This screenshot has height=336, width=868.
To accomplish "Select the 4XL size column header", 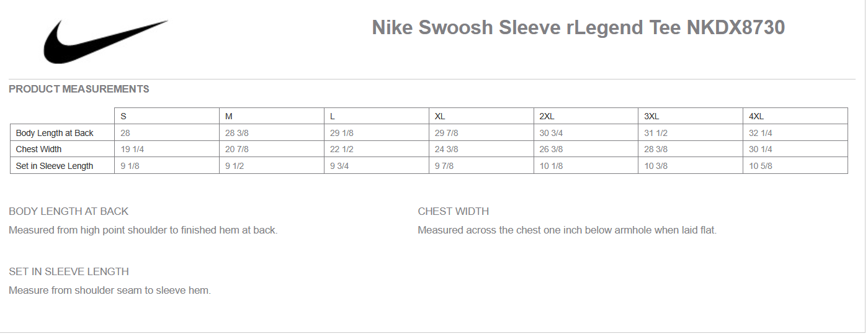I will [x=756, y=117].
